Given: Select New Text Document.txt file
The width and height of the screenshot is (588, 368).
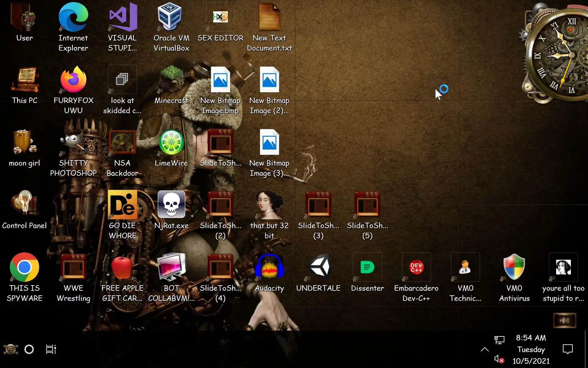Looking at the screenshot, I should 269,17.
